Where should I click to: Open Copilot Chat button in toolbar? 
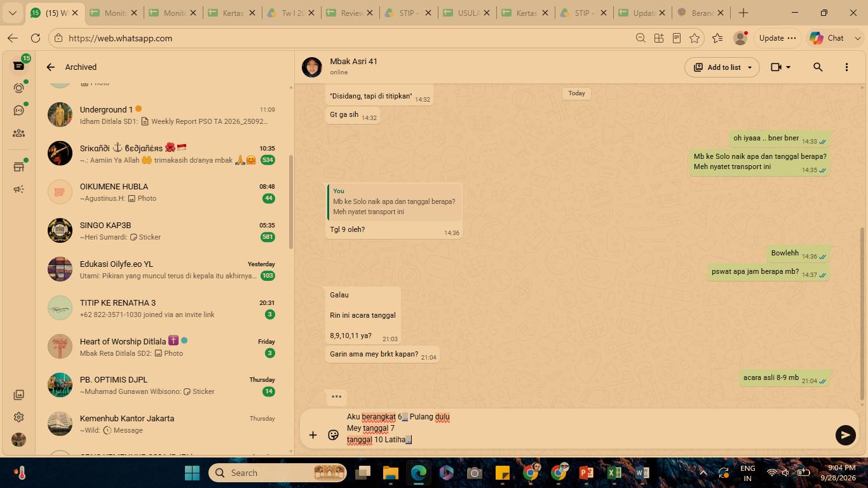(x=827, y=38)
